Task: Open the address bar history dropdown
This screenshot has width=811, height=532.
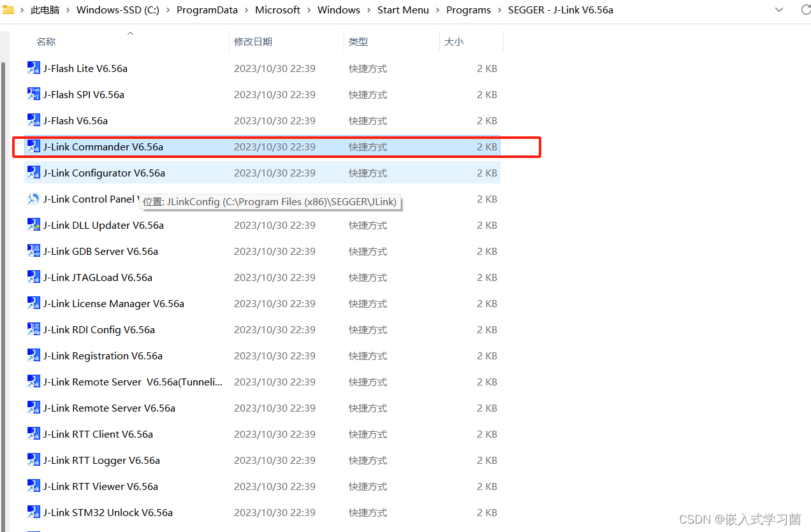Action: coord(779,10)
